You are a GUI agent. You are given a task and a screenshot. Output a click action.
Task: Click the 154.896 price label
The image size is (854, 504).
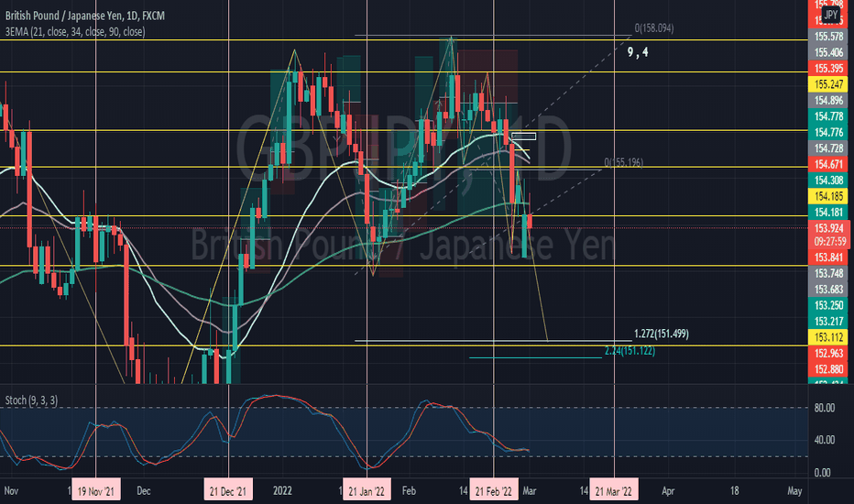[x=828, y=100]
